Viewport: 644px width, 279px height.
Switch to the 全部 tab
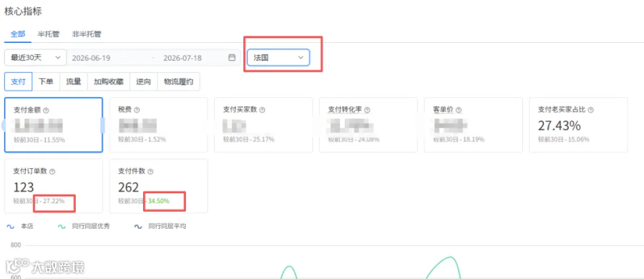point(18,34)
